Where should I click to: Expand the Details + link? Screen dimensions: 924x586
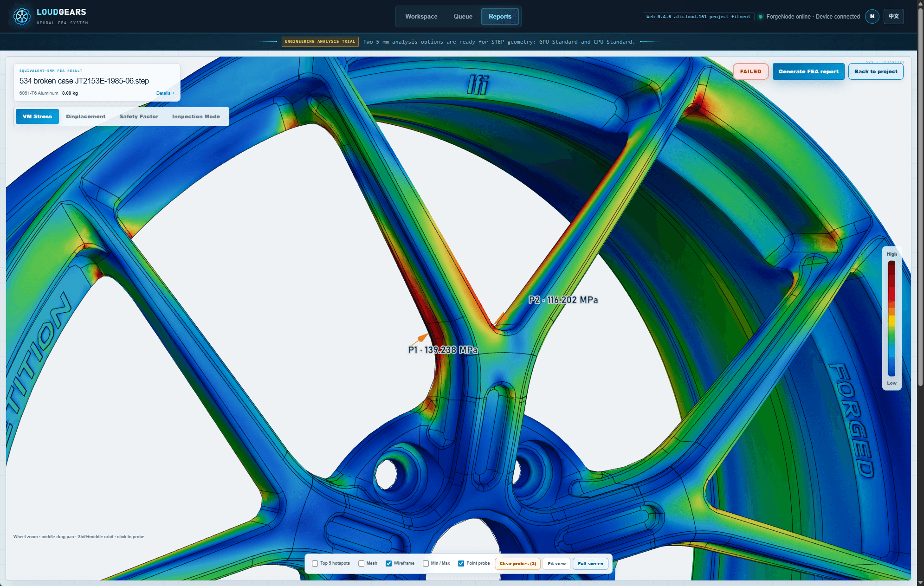coord(165,93)
